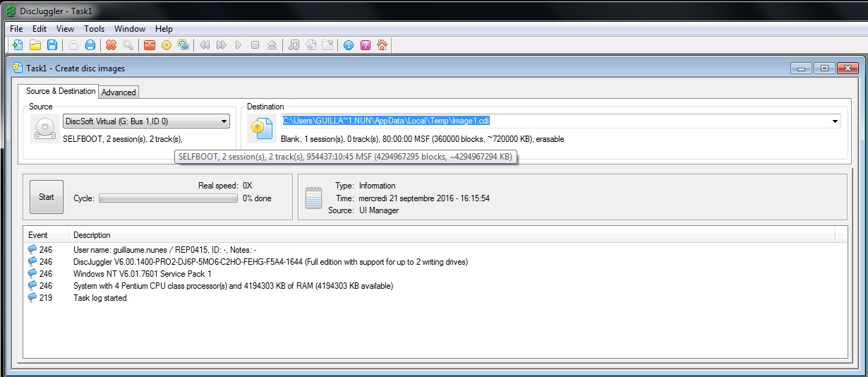The height and width of the screenshot is (377, 868).
Task: Click the Print toolbar icon
Action: coord(90,45)
